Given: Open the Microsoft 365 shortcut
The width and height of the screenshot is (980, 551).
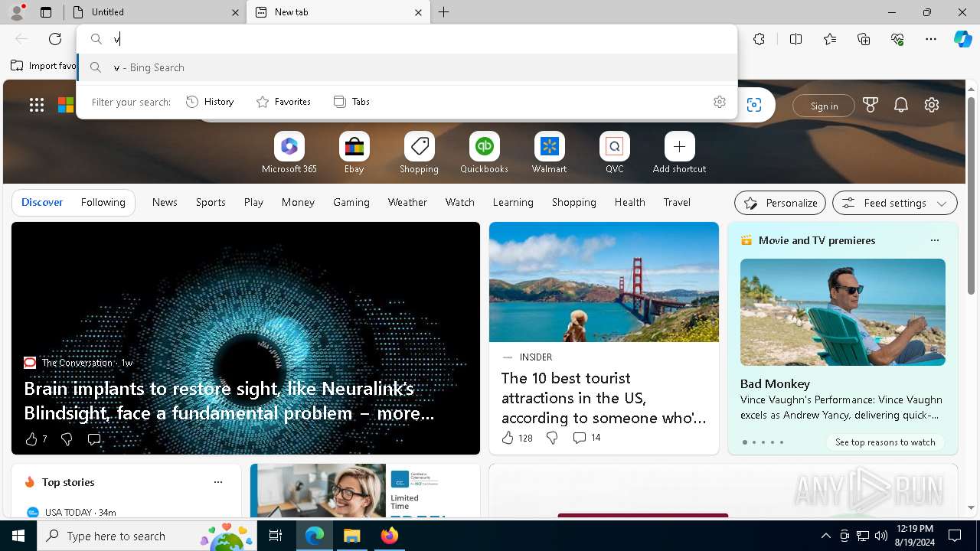Looking at the screenshot, I should point(289,153).
